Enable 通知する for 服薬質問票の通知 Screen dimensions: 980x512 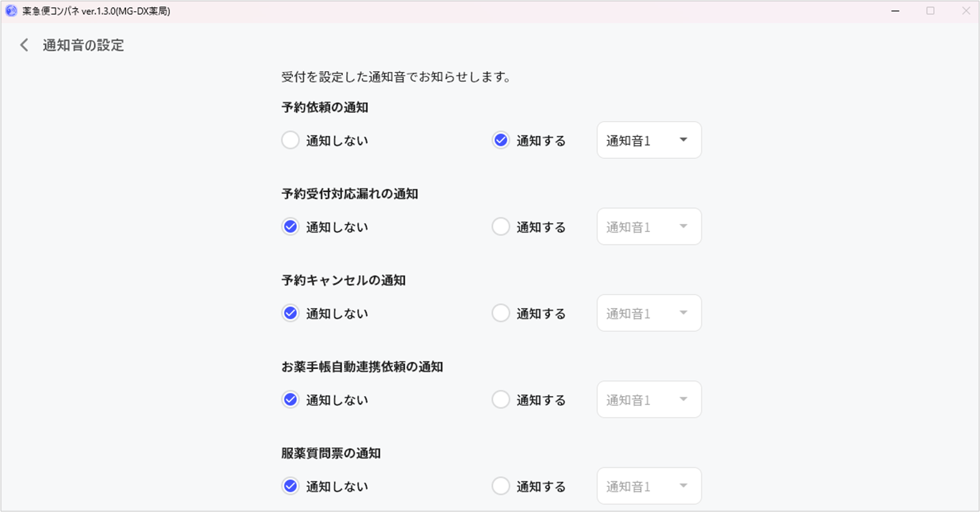coord(501,486)
